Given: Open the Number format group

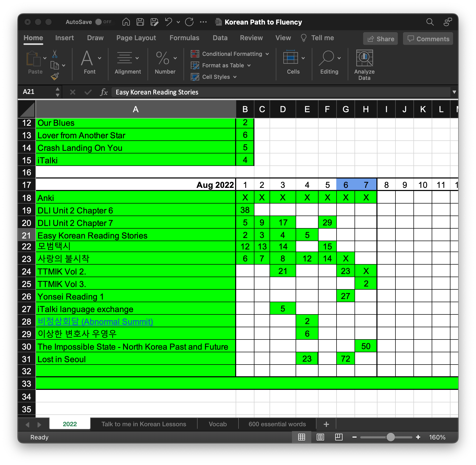Looking at the screenshot, I should click(165, 63).
